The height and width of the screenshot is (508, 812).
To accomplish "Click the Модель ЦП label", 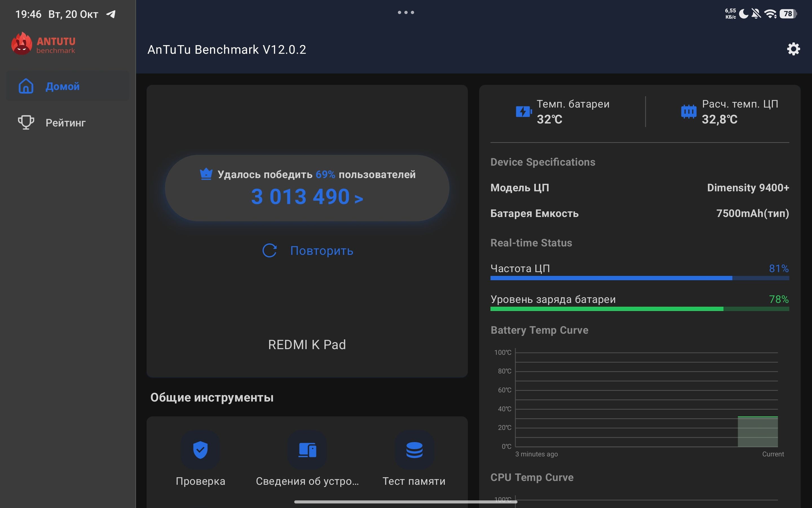I will 520,187.
